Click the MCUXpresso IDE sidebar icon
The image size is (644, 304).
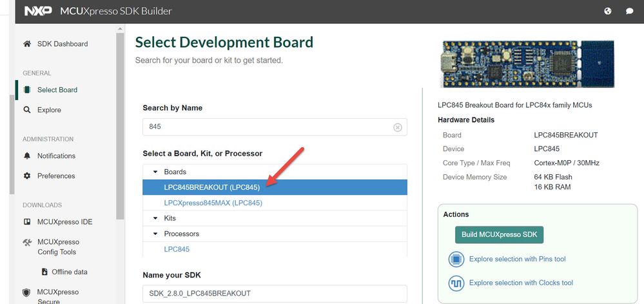(x=27, y=222)
